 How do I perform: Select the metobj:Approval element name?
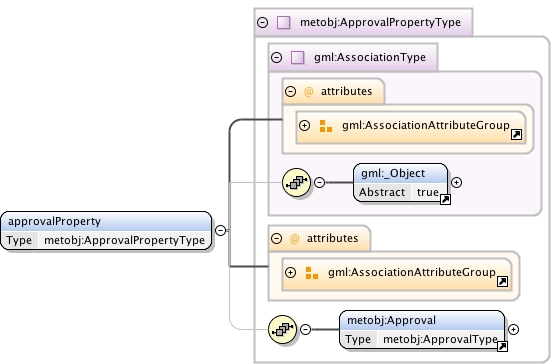point(391,320)
